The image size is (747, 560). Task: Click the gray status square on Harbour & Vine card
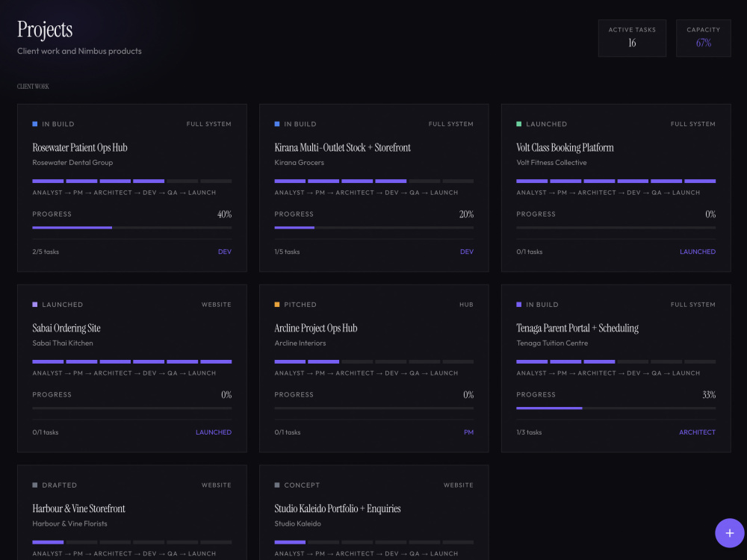pyautogui.click(x=35, y=485)
